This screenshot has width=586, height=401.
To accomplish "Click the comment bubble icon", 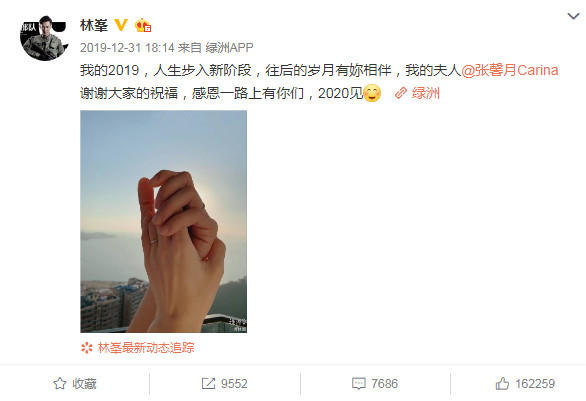I will 359,384.
